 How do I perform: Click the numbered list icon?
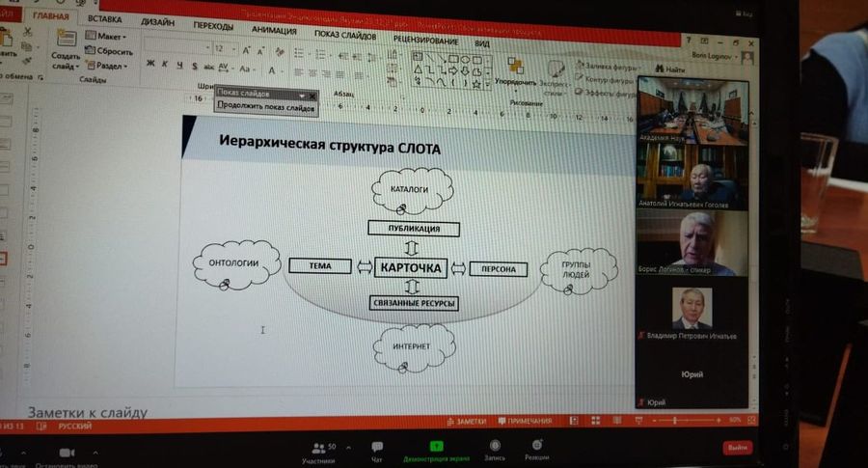click(x=321, y=55)
